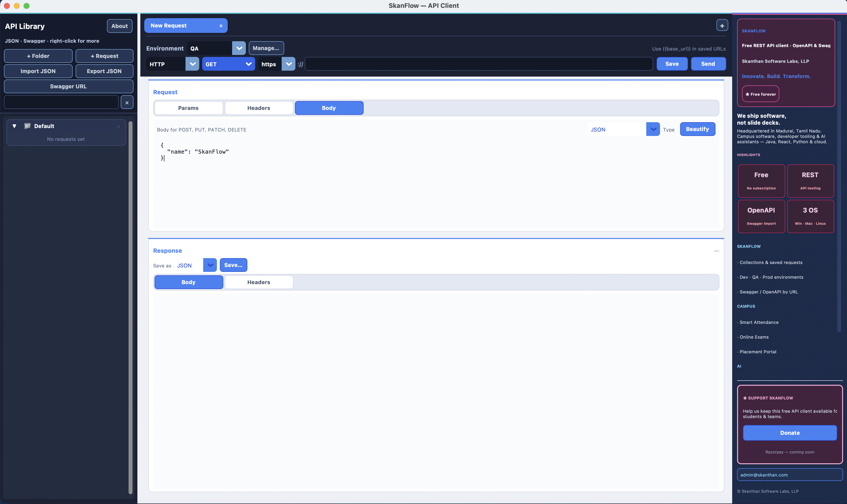Click 'Body for POST, PUT, PATCH, DELETE' label
Image resolution: width=847 pixels, height=504 pixels.
click(201, 130)
